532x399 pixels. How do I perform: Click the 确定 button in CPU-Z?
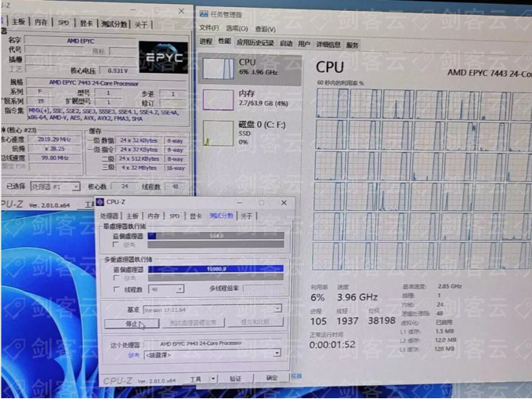(x=272, y=378)
